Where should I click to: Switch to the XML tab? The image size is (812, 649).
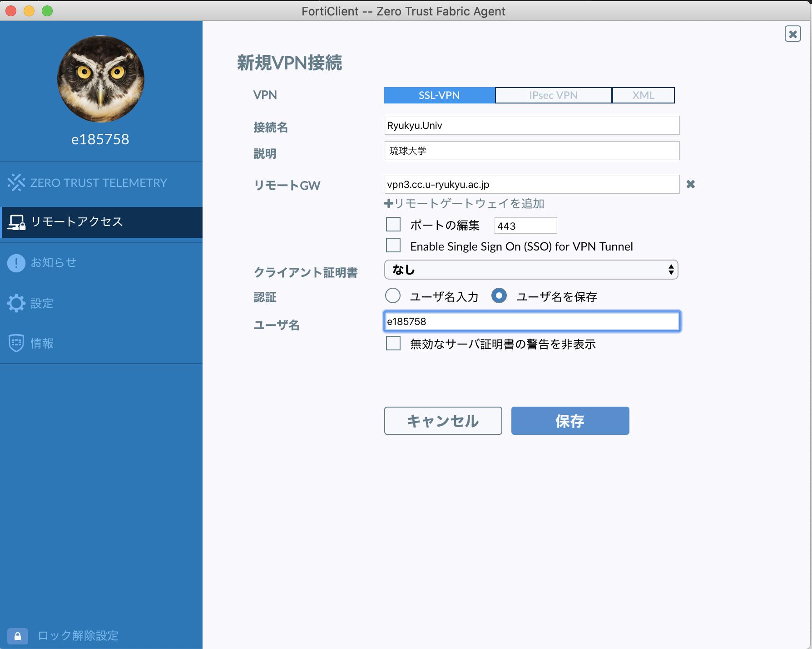coord(643,95)
